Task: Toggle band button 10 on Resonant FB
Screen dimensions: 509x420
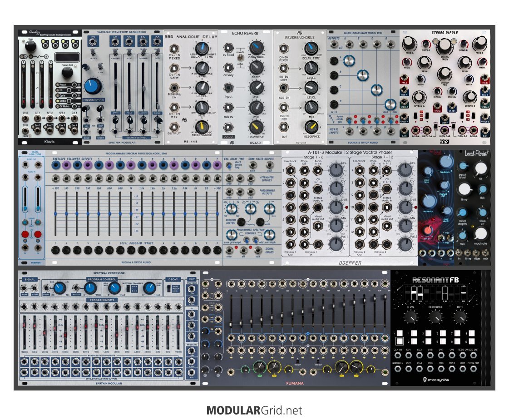Action: point(471,341)
